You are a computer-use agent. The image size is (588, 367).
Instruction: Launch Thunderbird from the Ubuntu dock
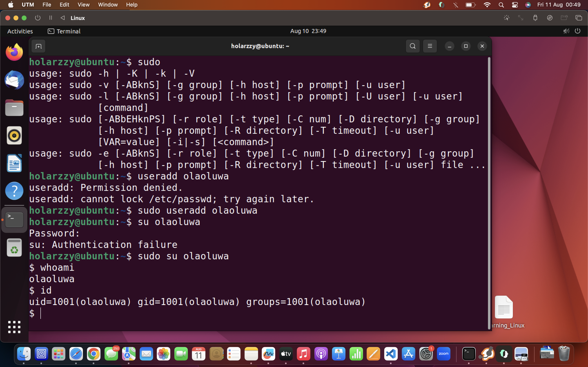14,80
